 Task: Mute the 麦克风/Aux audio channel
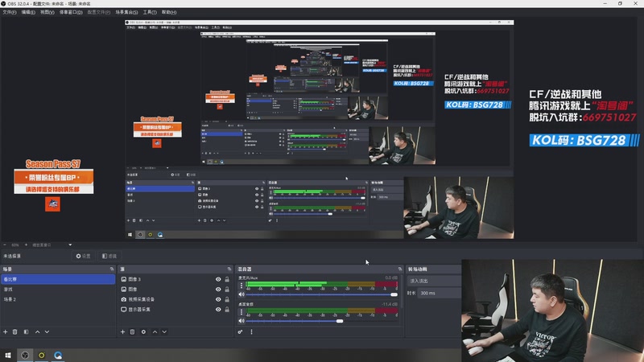(x=242, y=294)
